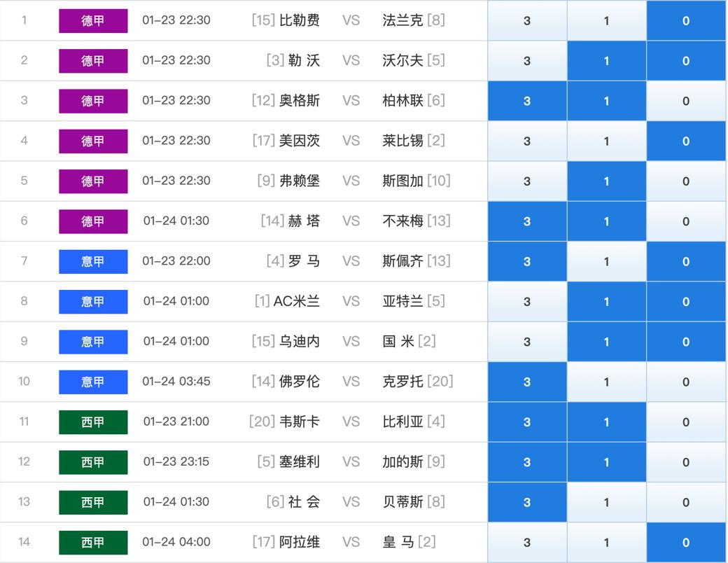728x563 pixels.
Task: Select result 1 for 阿拉维 vs 皇马
Action: (x=606, y=542)
